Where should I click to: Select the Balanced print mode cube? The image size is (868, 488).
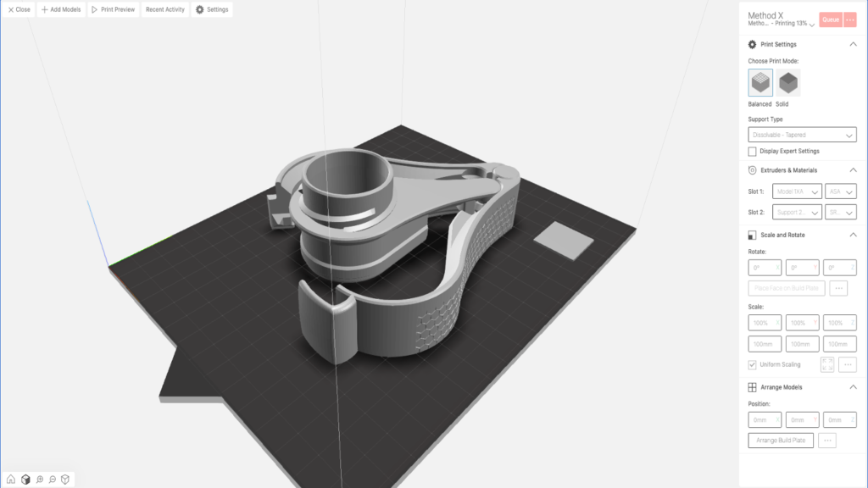[759, 82]
